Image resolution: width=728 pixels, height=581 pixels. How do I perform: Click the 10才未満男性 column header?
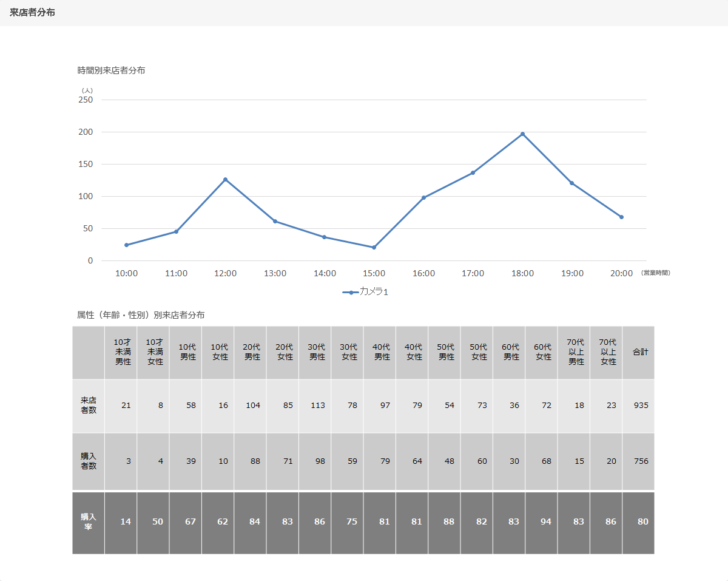[123, 353]
